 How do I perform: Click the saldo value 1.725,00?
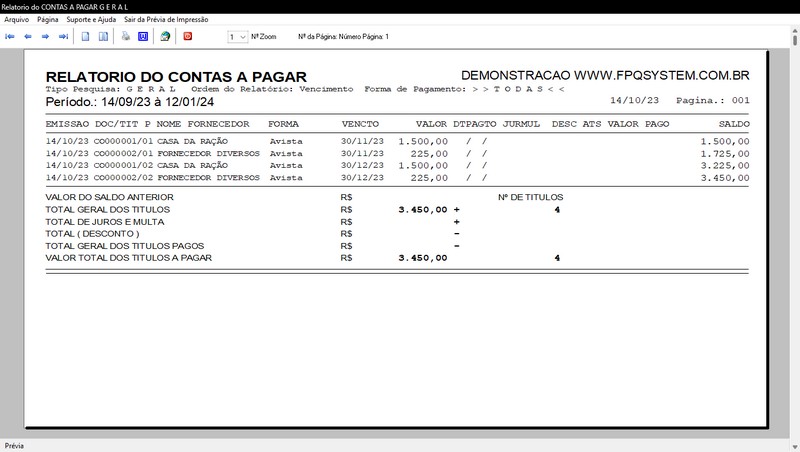[x=725, y=154]
